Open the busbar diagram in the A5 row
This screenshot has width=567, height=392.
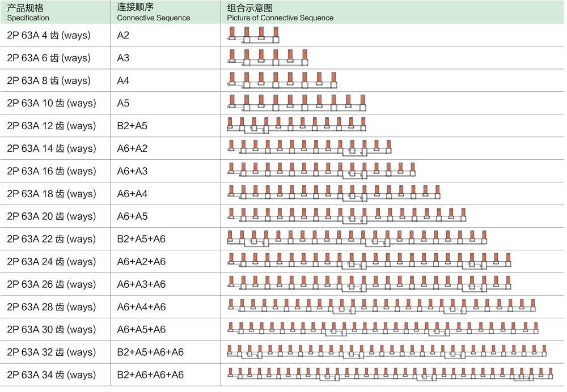pos(297,103)
